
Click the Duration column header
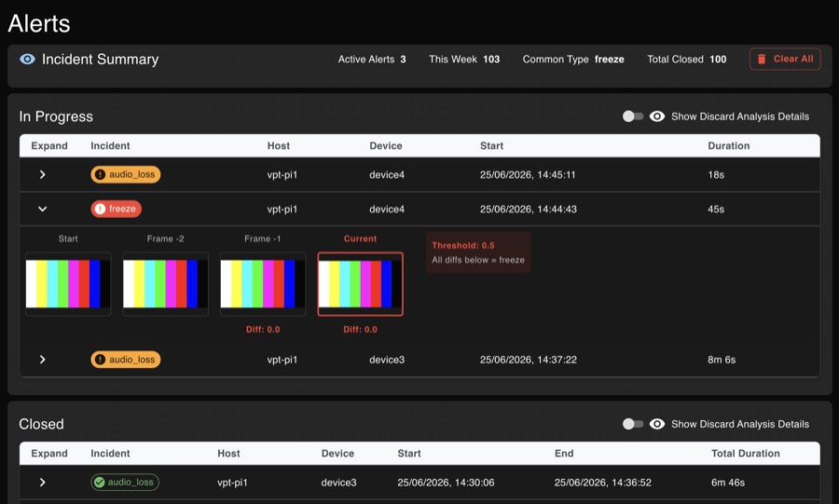click(x=728, y=146)
